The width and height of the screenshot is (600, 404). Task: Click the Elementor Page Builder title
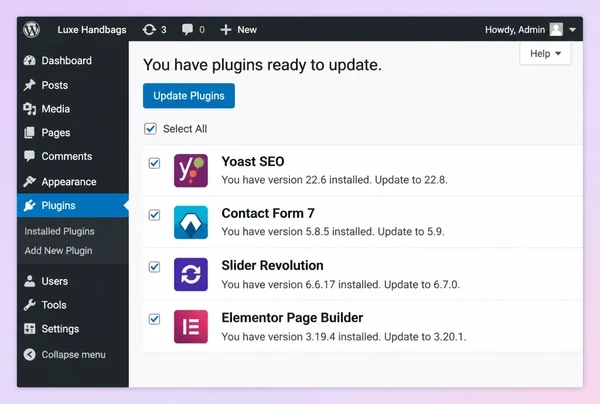292,318
